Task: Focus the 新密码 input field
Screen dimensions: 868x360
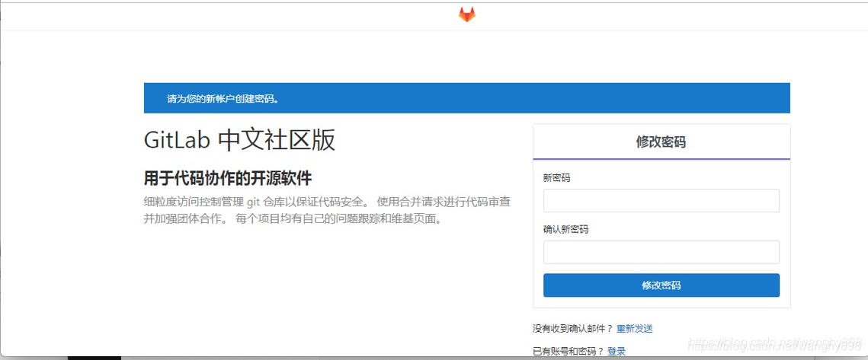Action: 661,201
